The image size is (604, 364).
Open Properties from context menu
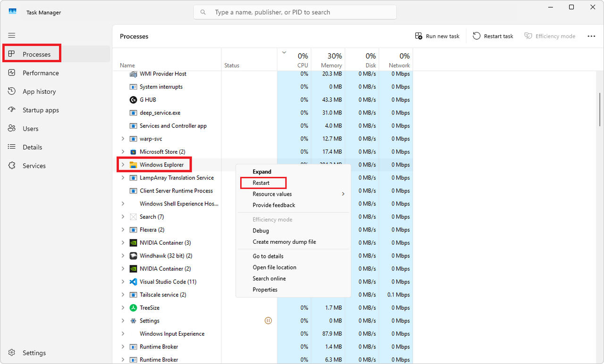[293, 290]
